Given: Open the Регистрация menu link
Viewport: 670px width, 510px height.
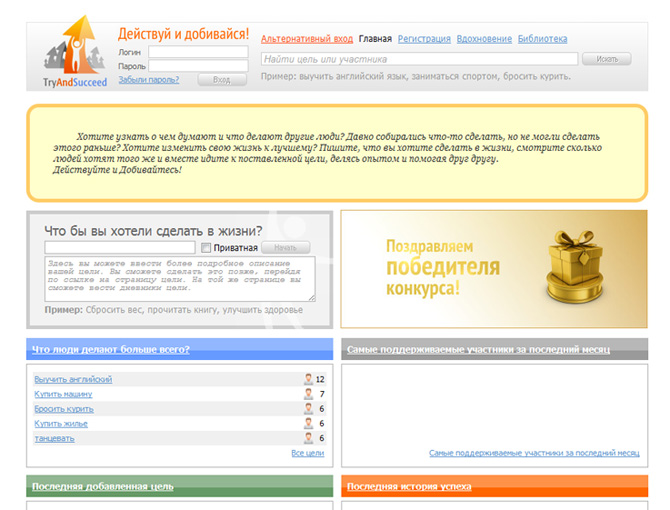Looking at the screenshot, I should pyautogui.click(x=424, y=39).
